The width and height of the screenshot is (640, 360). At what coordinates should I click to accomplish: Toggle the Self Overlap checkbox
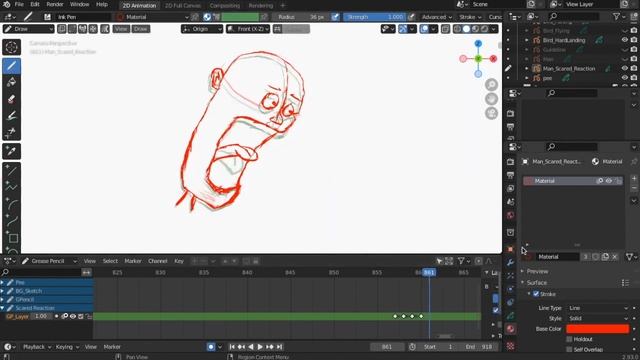click(569, 349)
